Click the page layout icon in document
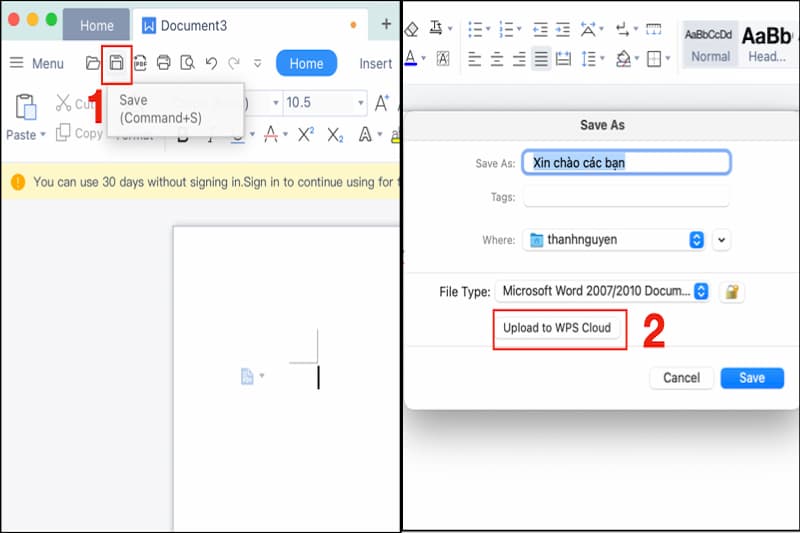 247,376
